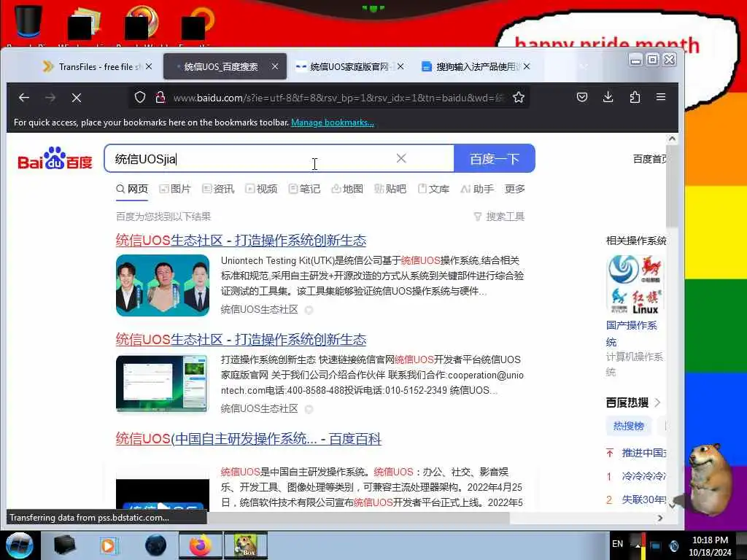The image size is (747, 560).
Task: Go back with the browser back arrow
Action: 24,98
